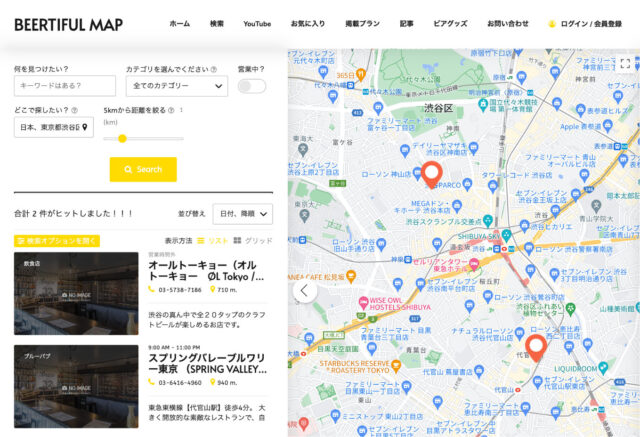Click help icon beside どこで探したい？
The width and height of the screenshot is (640, 437).
tap(74, 110)
